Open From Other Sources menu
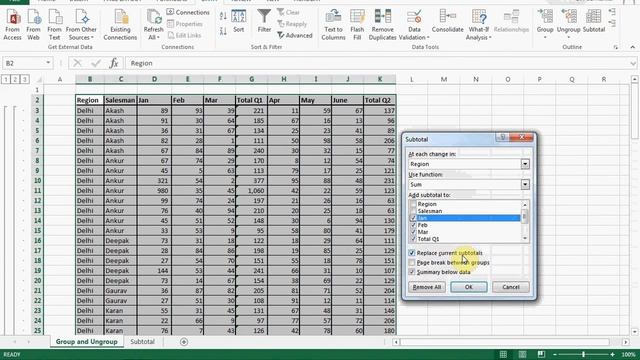 click(x=81, y=25)
